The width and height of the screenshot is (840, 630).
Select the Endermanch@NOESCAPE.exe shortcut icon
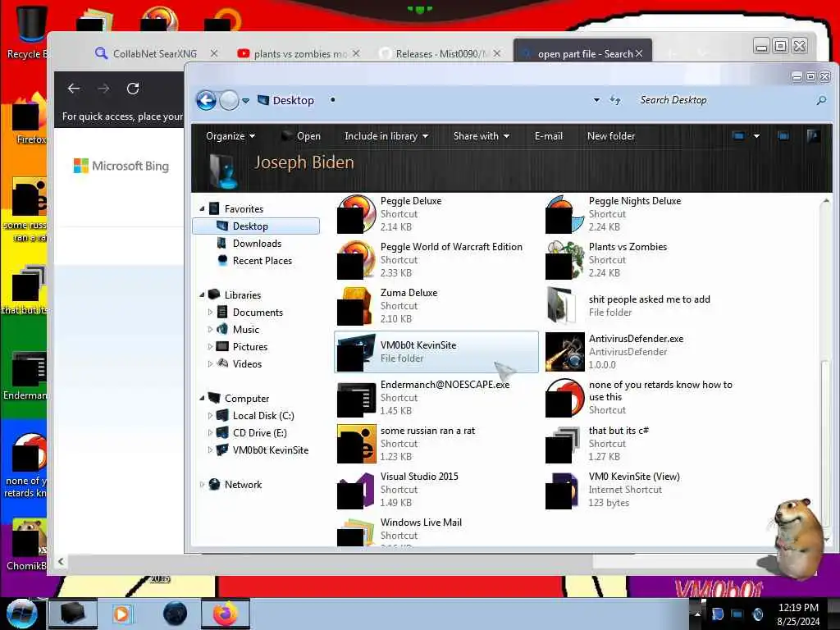coord(356,398)
